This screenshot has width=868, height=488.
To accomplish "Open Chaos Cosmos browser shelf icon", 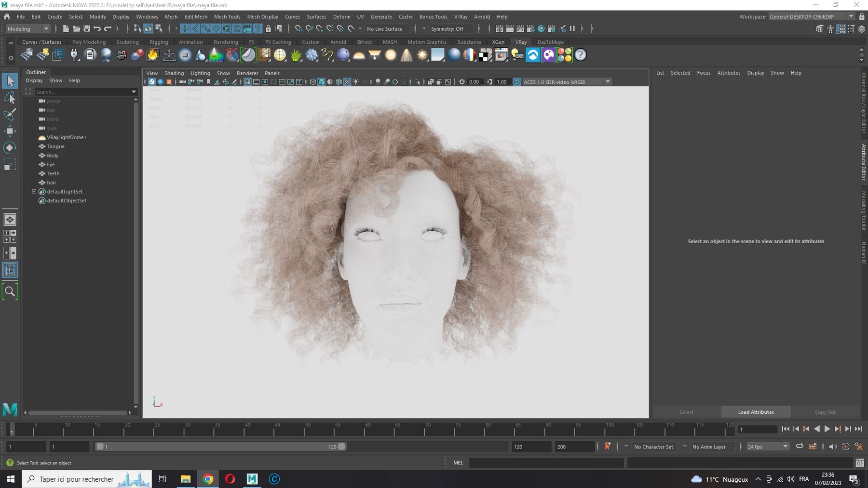I will (533, 55).
